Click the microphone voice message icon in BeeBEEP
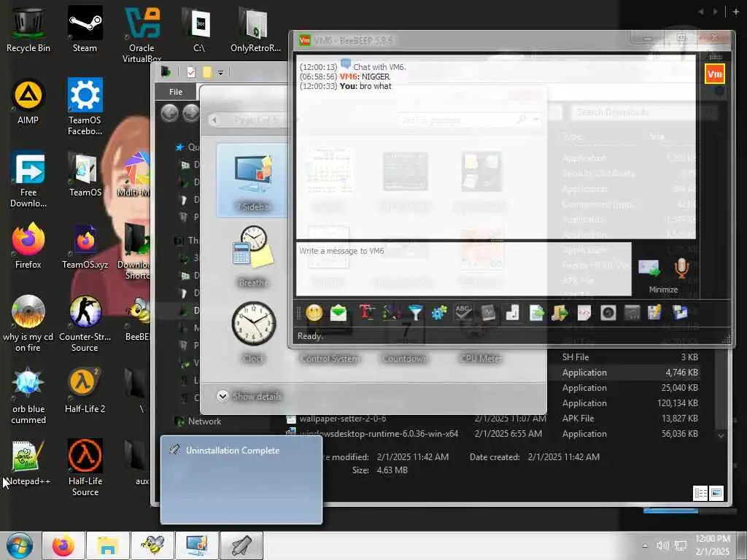This screenshot has height=560, width=747. point(681,269)
